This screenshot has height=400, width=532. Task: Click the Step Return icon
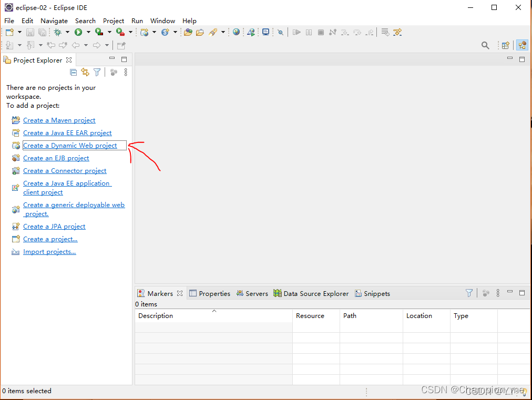[x=370, y=32]
